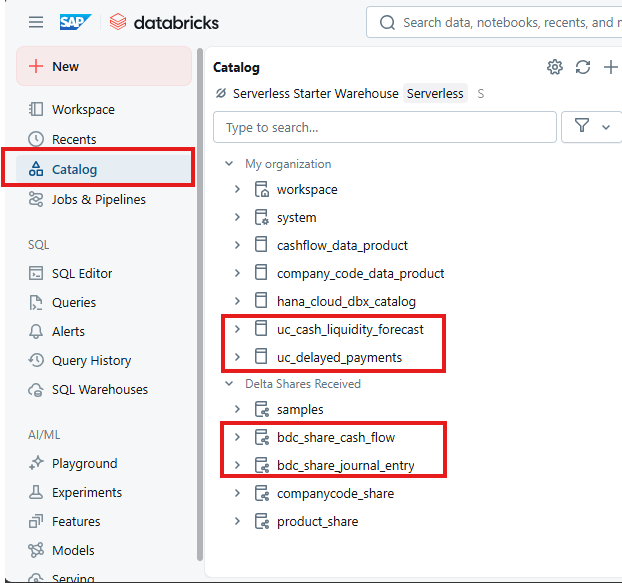The height and width of the screenshot is (583, 622).
Task: Select companycode_share name
Action: [x=335, y=493]
